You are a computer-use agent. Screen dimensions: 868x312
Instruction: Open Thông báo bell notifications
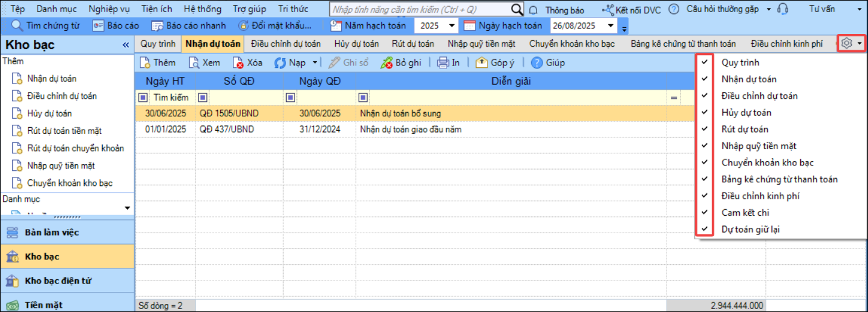click(534, 10)
